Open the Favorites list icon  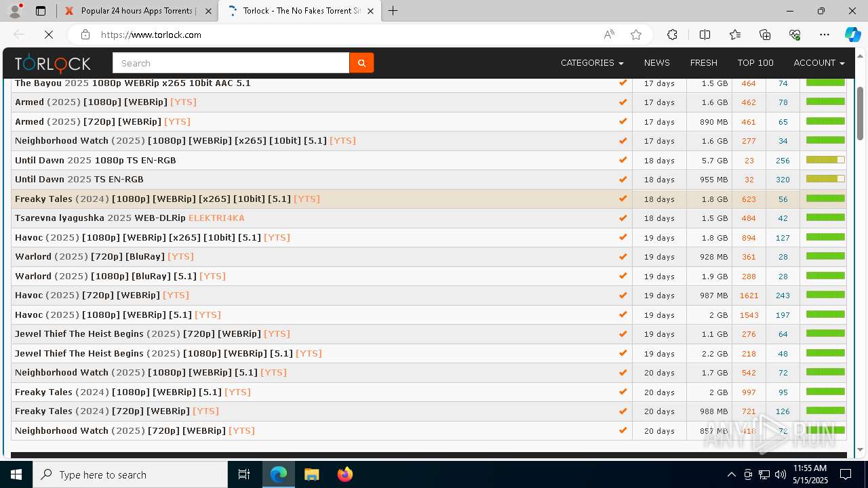pyautogui.click(x=735, y=35)
